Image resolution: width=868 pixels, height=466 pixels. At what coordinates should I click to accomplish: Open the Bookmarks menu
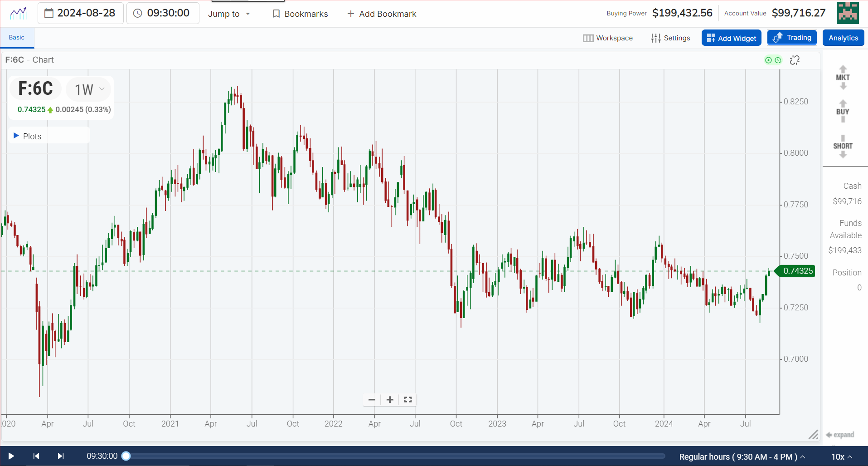coord(300,14)
